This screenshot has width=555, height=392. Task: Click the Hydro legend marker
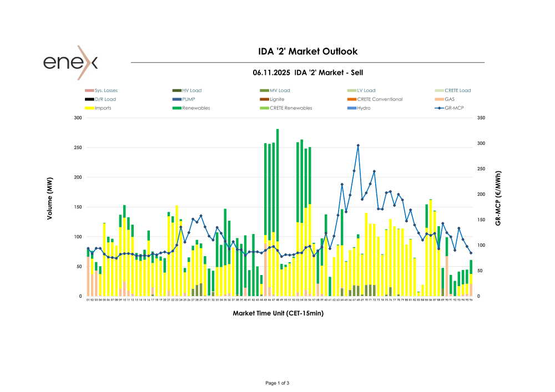pos(352,108)
